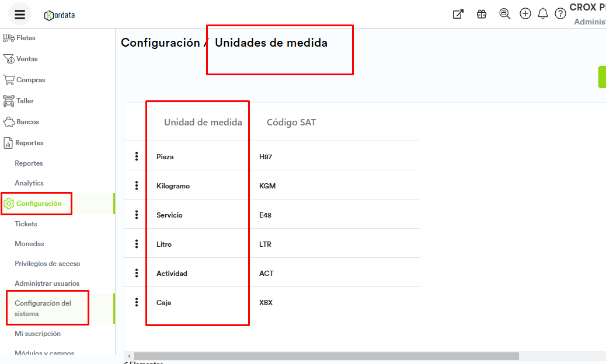This screenshot has width=606, height=364.
Task: Open the Ventas sidebar menu
Action: pyautogui.click(x=27, y=59)
